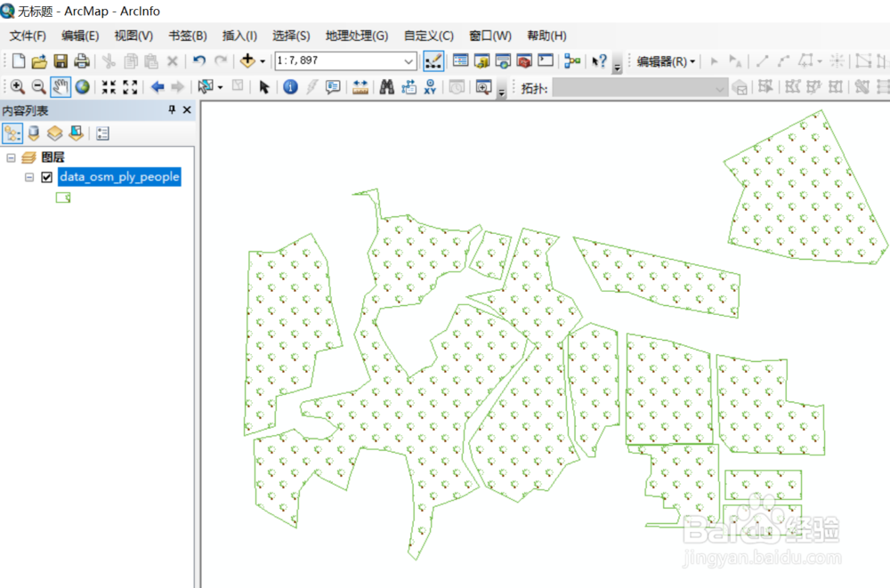Toggle the Editor toolbar button
The image size is (890, 588).
tap(433, 60)
